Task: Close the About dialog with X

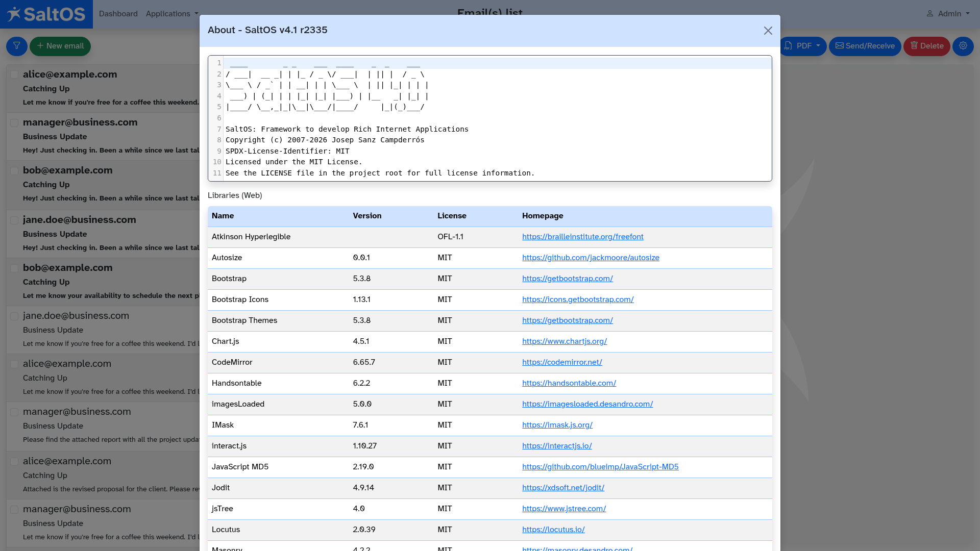Action: click(768, 31)
